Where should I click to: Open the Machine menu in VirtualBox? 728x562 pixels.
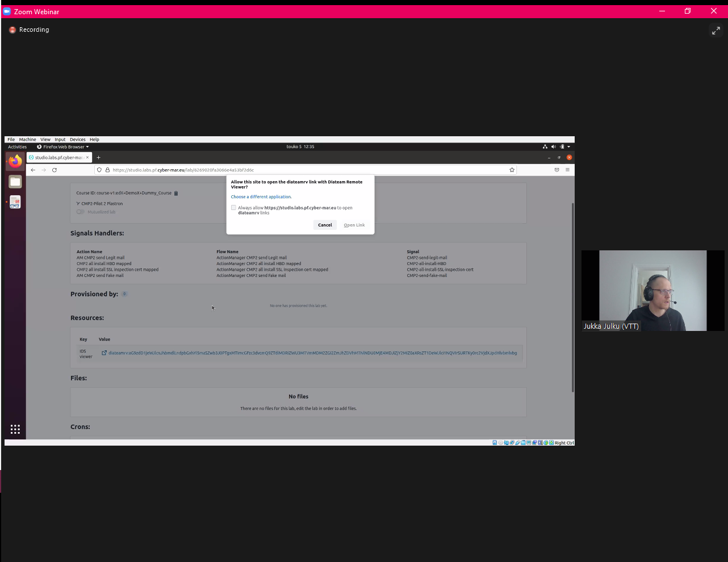(27, 139)
